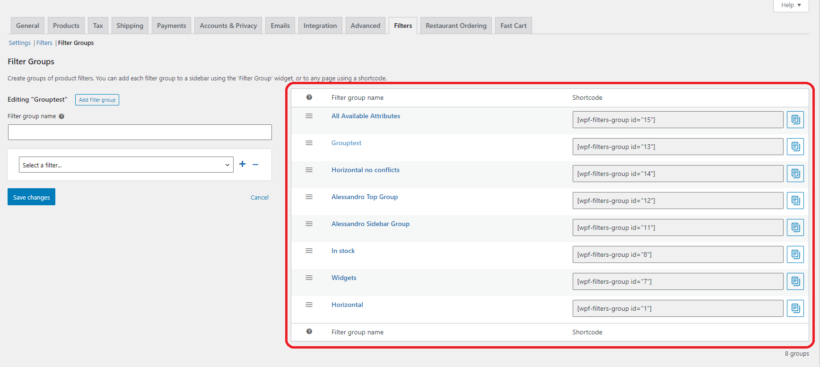Viewport: 820px width, 367px height.
Task: Open the Shipping tab
Action: tap(130, 26)
